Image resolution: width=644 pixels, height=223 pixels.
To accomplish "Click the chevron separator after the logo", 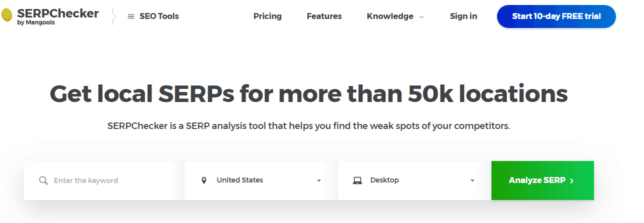I will pyautogui.click(x=113, y=16).
